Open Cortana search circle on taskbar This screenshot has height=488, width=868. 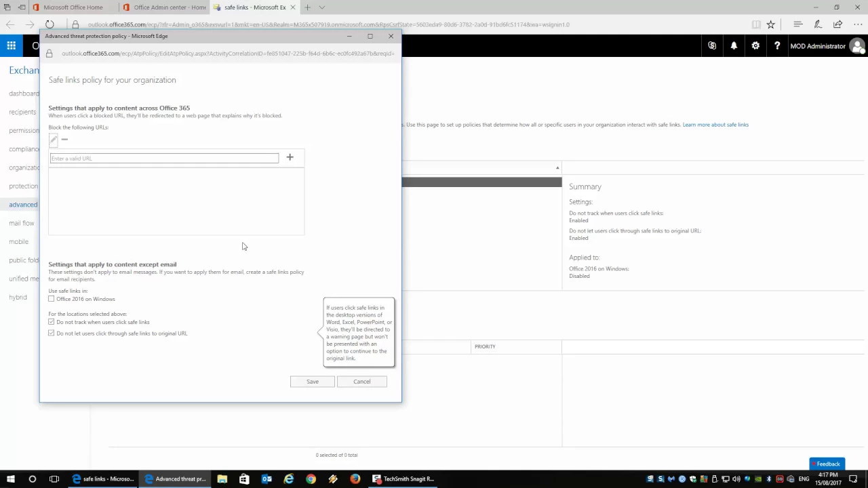click(32, 479)
